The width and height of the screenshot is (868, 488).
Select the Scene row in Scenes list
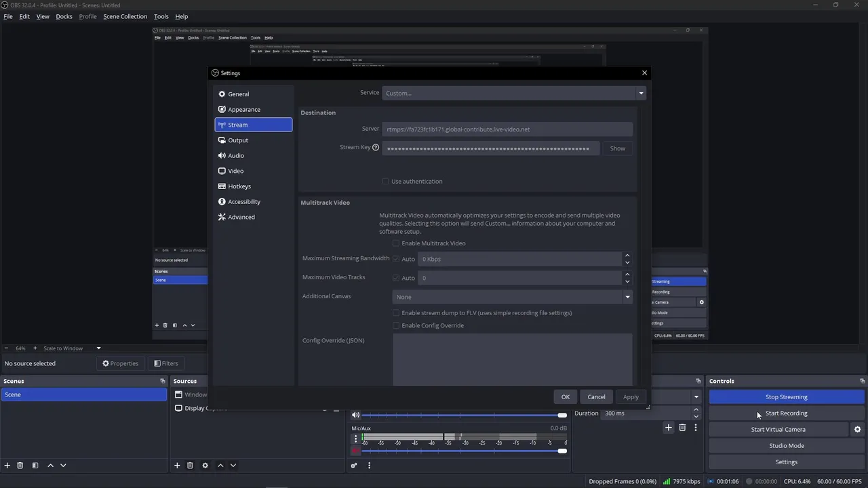(83, 394)
